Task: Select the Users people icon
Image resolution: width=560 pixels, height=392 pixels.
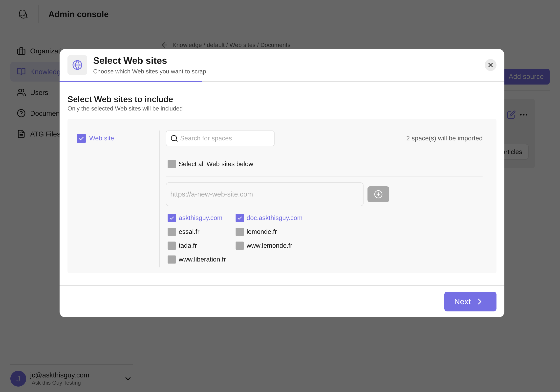Action: click(x=21, y=92)
